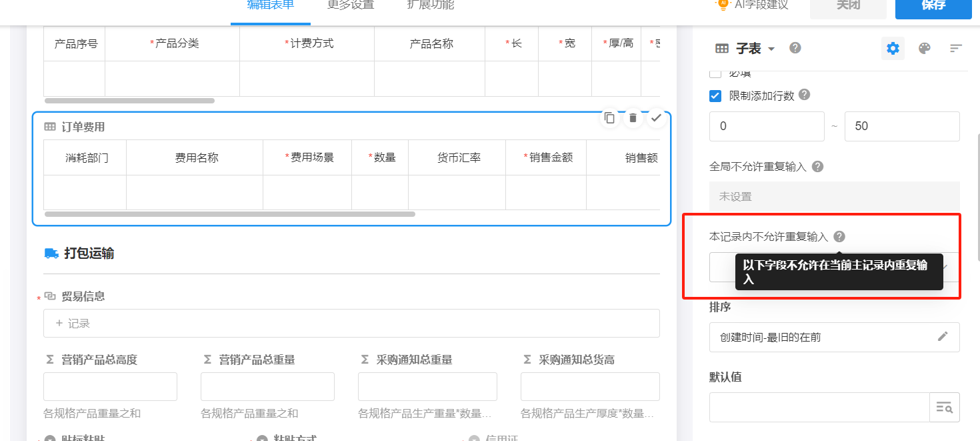Click the help icon beside 本记录内不允许重复输入
The image size is (980, 441).
(839, 236)
